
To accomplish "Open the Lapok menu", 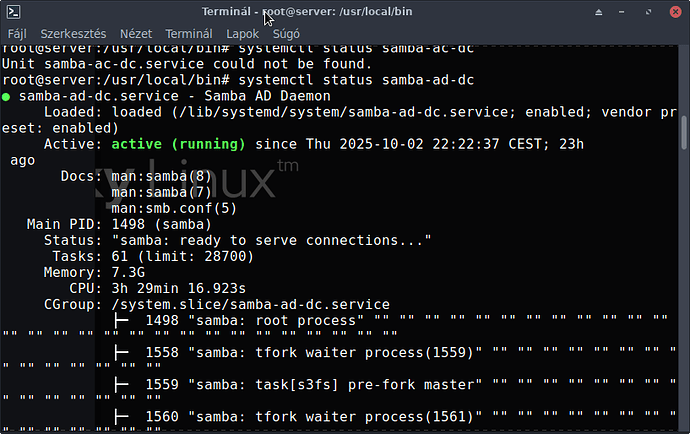I will click(242, 33).
